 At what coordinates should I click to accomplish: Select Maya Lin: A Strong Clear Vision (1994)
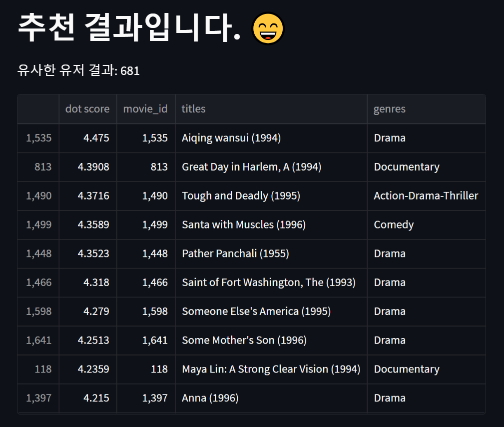pos(271,369)
